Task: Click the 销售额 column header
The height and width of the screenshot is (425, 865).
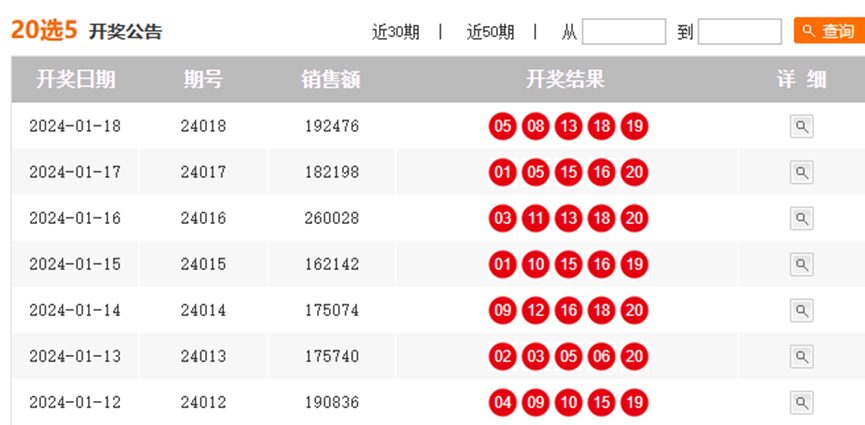Action: point(331,80)
